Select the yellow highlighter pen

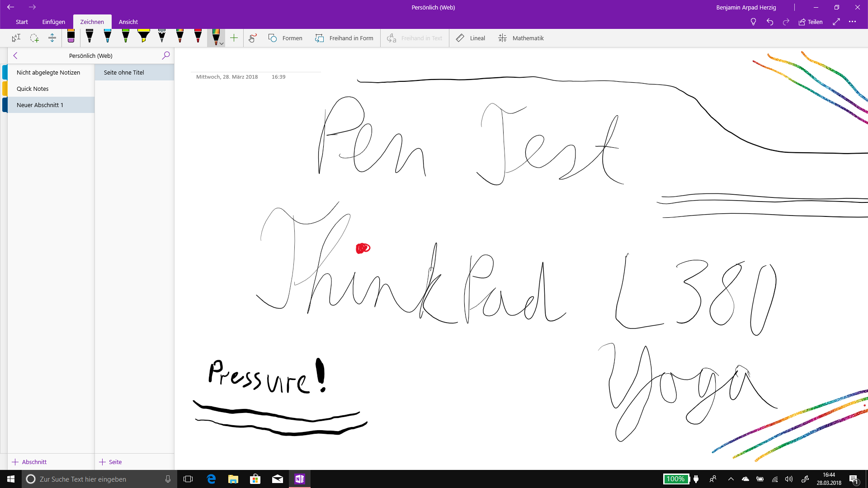coord(144,37)
